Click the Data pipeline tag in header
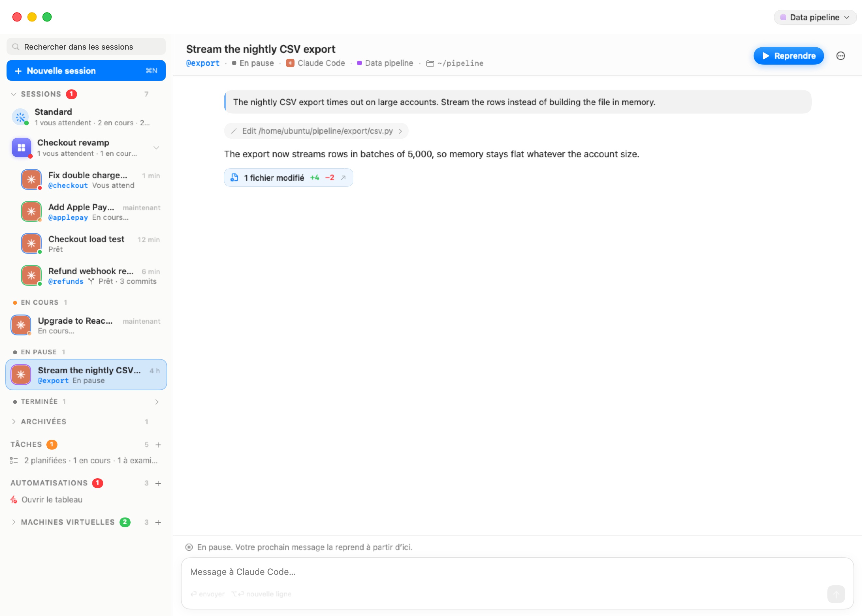Viewport: 862px width, 616px height. [x=389, y=63]
